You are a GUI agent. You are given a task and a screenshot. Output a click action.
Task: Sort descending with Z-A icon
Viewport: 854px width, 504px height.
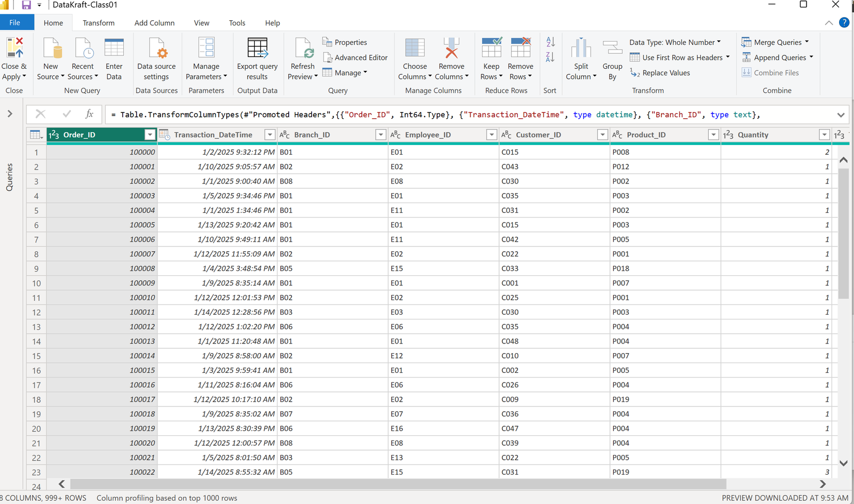click(x=550, y=57)
